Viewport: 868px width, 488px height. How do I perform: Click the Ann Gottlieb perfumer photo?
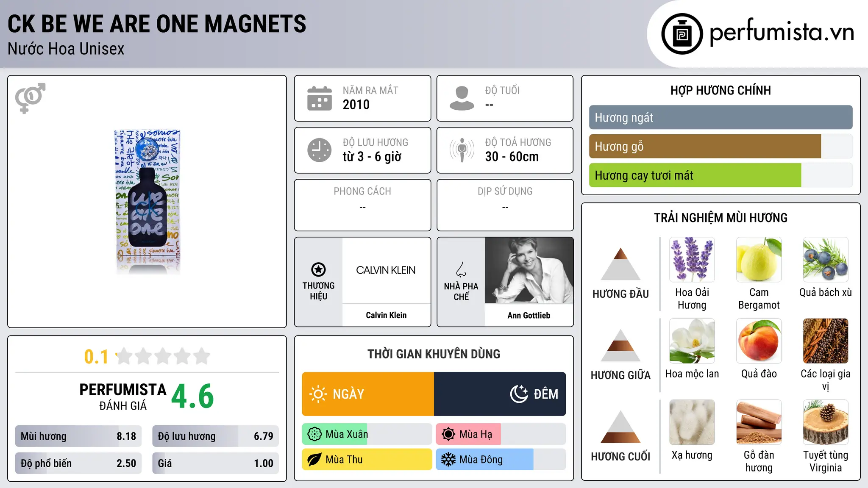pos(529,270)
